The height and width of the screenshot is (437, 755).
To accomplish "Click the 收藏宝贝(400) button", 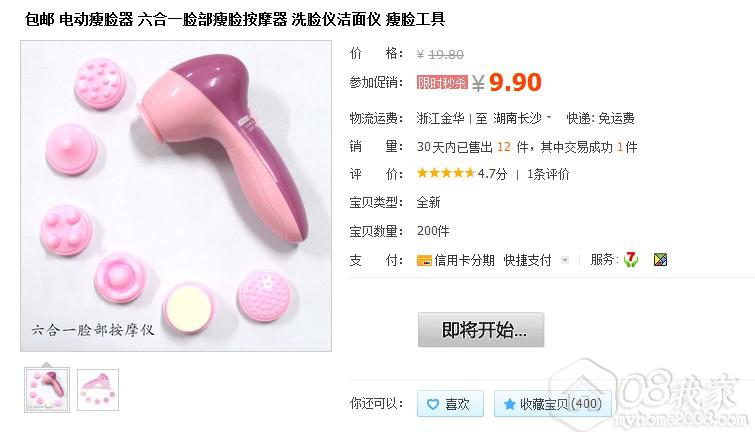I will tap(552, 404).
